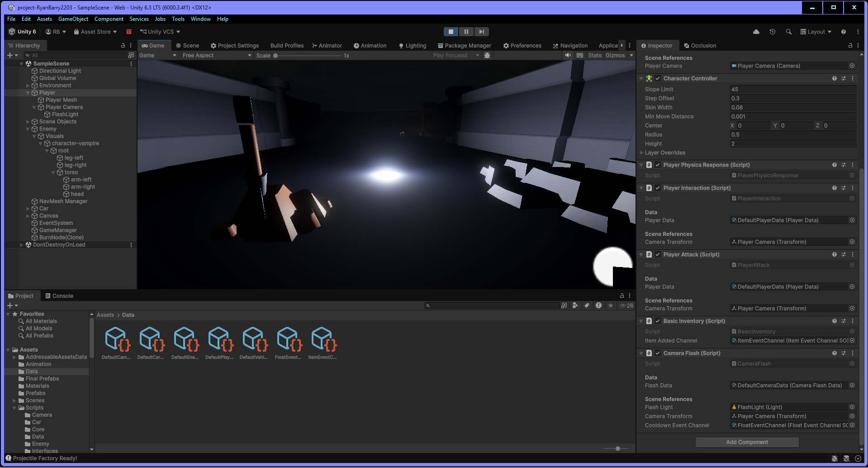This screenshot has height=468, width=868.
Task: Open the Free Aspect dropdown
Action: 217,55
